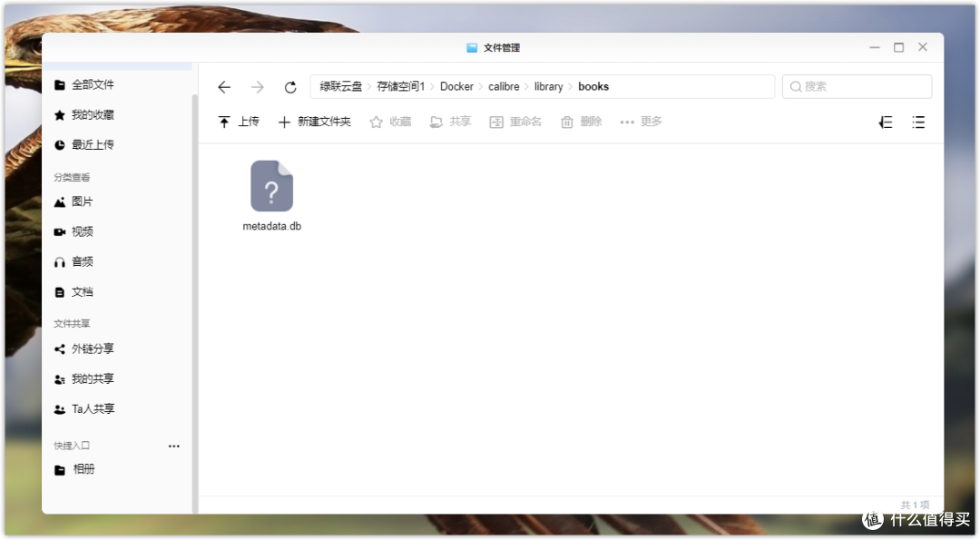
Task: Navigate to Docker in breadcrumb
Action: 456,87
